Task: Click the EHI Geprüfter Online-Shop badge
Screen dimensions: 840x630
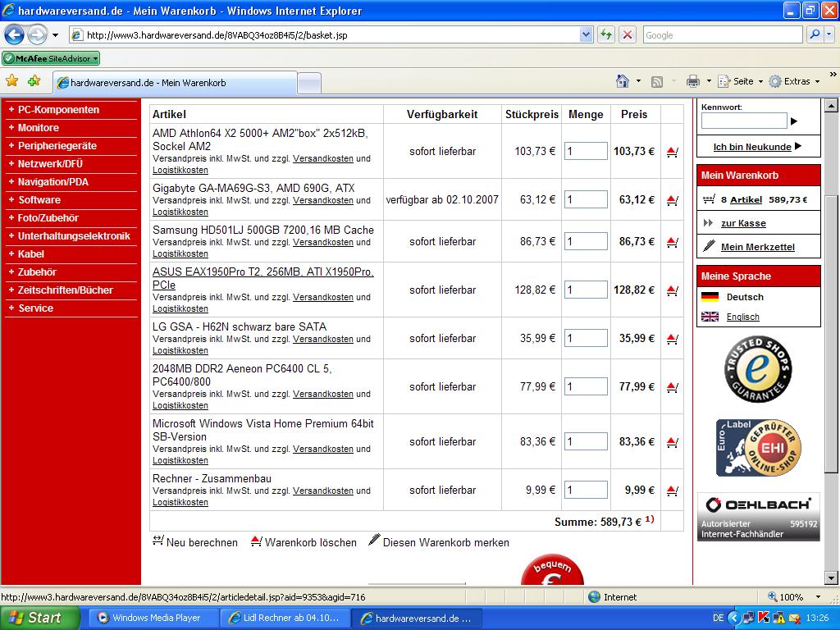Action: 758,448
